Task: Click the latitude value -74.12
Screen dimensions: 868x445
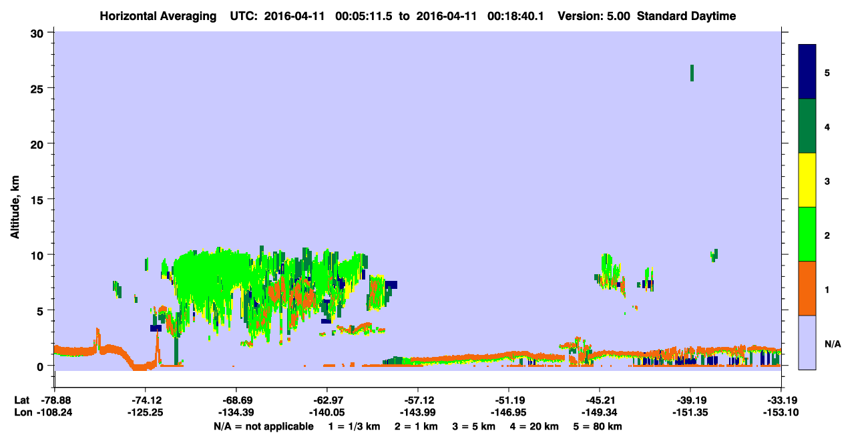Action: point(145,400)
